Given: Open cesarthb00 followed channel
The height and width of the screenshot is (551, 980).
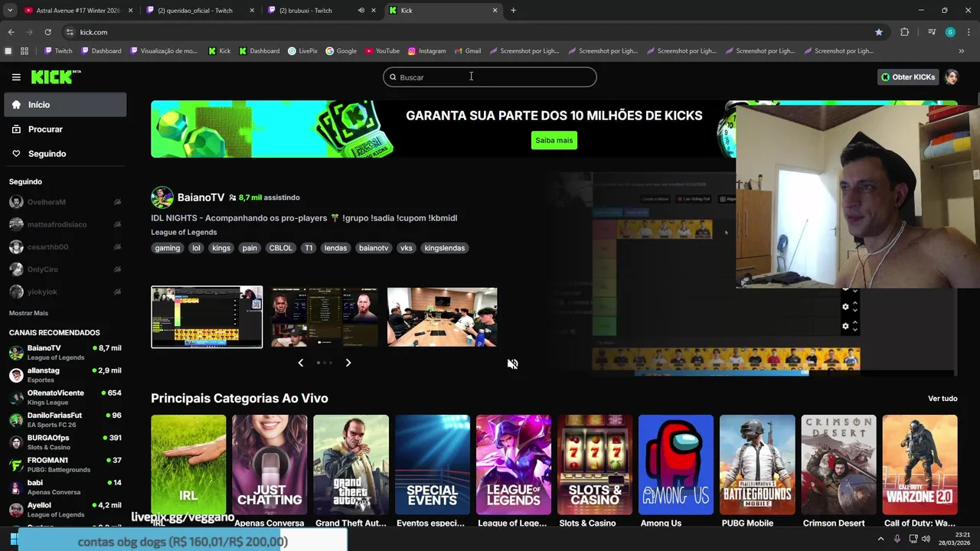Looking at the screenshot, I should coord(65,247).
